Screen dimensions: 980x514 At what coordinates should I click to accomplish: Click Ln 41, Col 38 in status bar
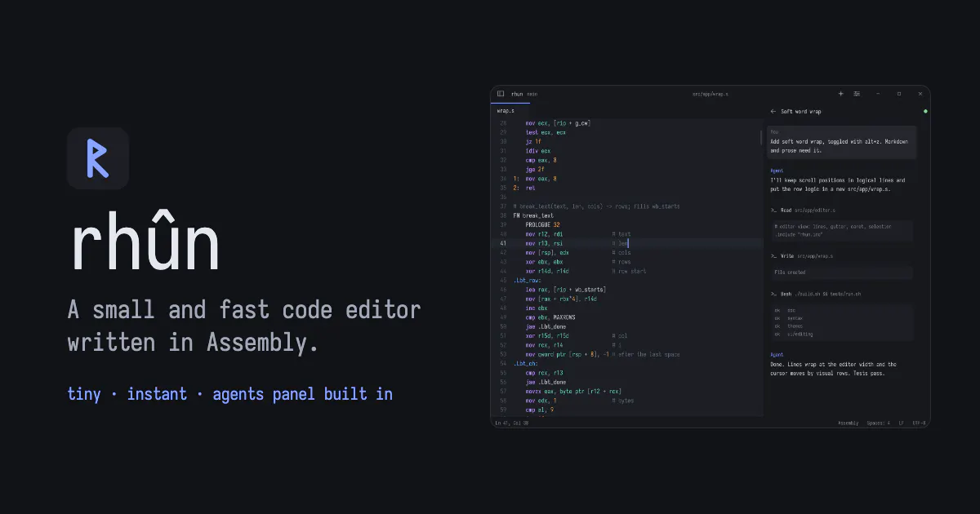511,423
